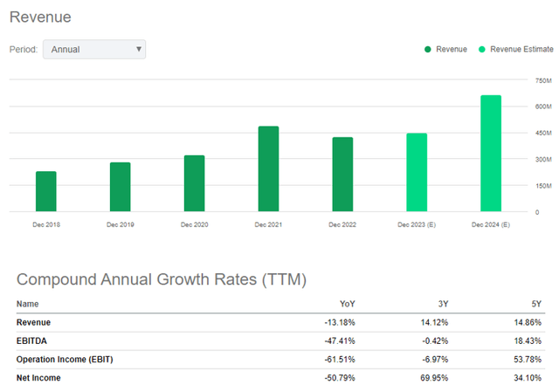
Task: Select the Dec 2022 revenue bar
Action: (x=342, y=175)
